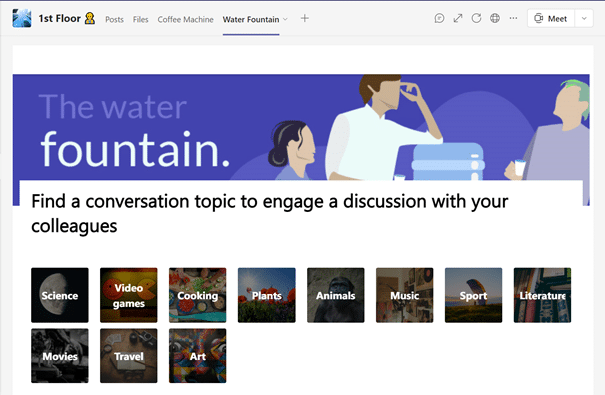Open the Travel topic tile

tap(128, 356)
